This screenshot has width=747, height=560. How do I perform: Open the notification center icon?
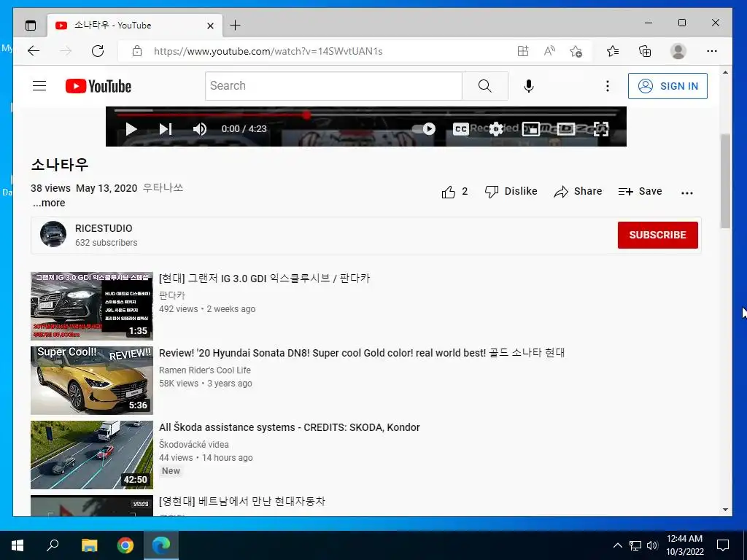[723, 545]
